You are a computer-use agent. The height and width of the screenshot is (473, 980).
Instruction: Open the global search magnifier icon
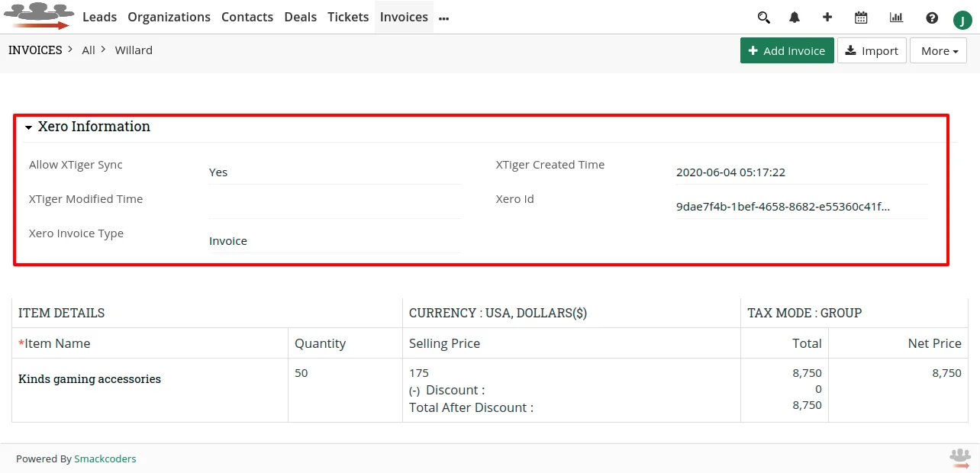click(x=763, y=17)
